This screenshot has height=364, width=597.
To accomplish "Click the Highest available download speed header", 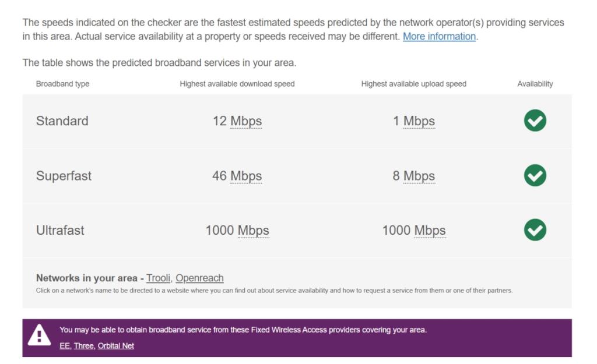I will coord(237,84).
